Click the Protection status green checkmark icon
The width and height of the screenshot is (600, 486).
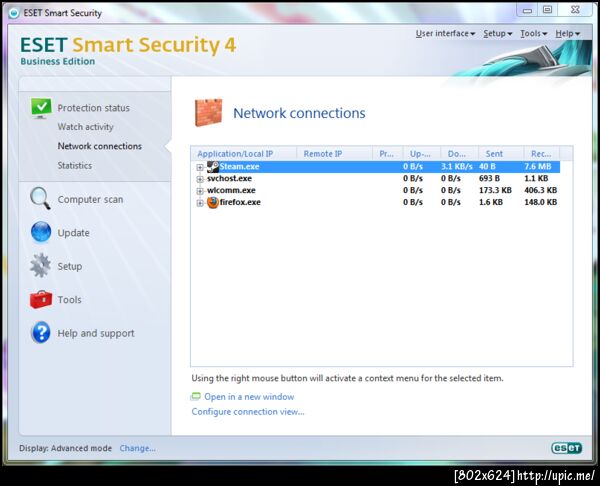click(41, 108)
